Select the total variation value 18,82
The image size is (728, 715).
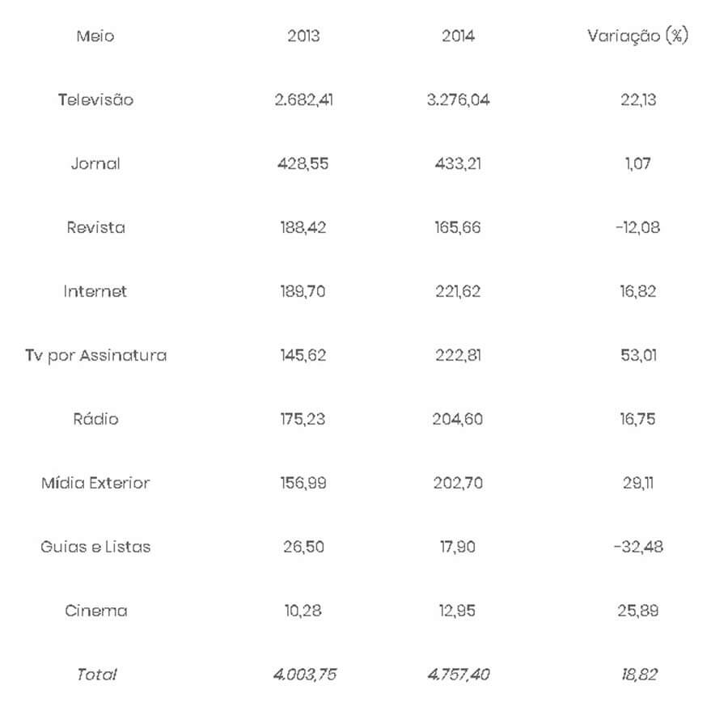(637, 675)
